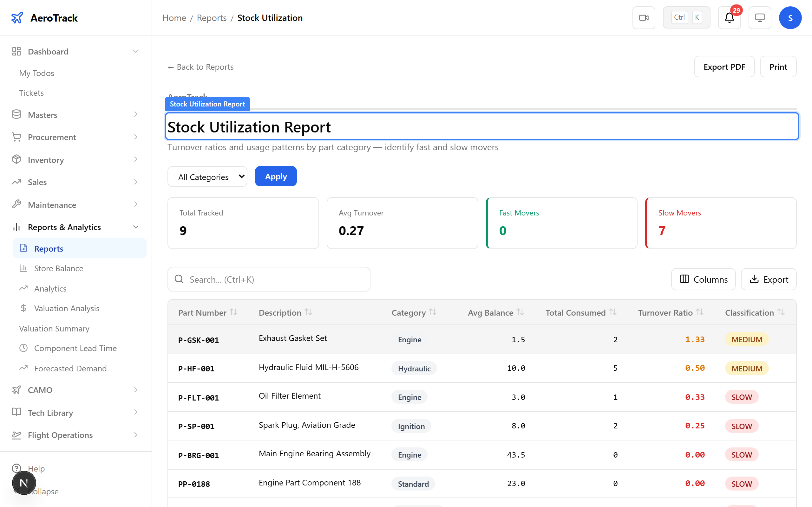
Task: Open Store Balance in sidebar
Action: (58, 268)
